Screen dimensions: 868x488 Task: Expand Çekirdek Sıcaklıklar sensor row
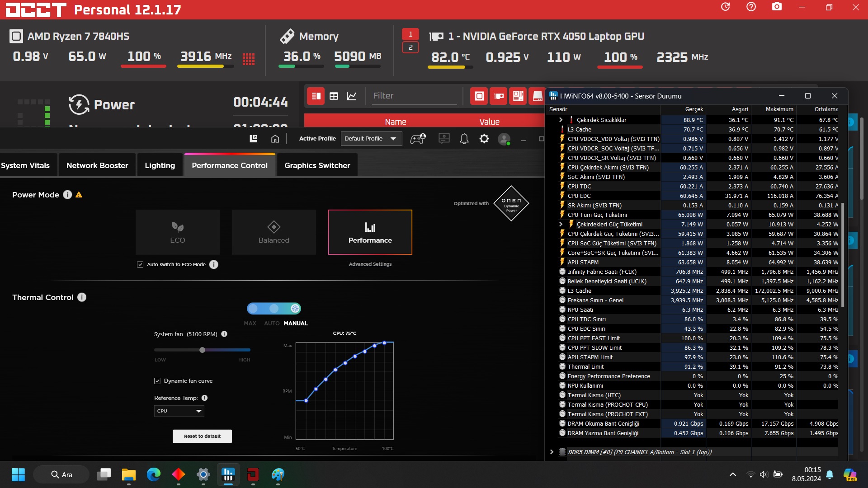(x=561, y=120)
